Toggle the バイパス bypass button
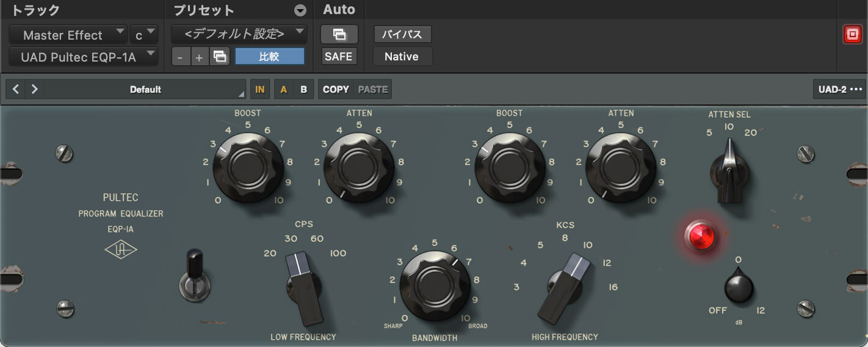 (402, 34)
